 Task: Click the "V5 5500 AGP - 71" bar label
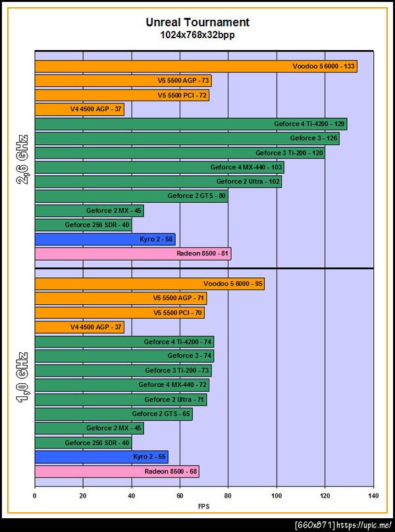179,298
